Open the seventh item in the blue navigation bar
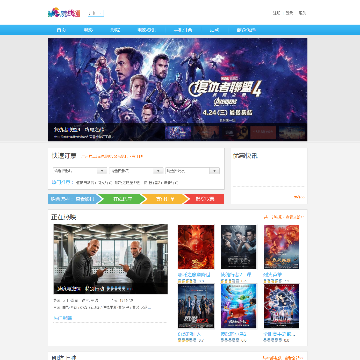Image resolution: width=360 pixels, height=360 pixels. point(246,30)
